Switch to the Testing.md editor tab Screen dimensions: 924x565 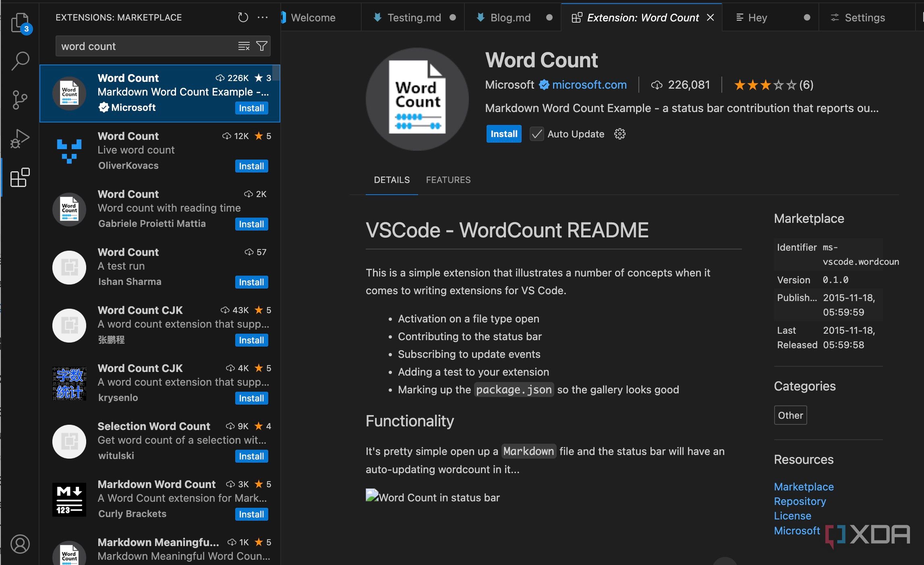tap(413, 18)
